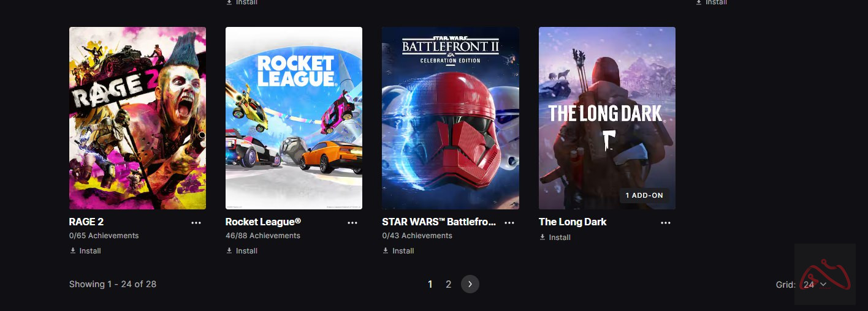Viewport: 868px width, 311px height.
Task: Click the Rocket League 46/88 Achievements text
Action: click(263, 236)
